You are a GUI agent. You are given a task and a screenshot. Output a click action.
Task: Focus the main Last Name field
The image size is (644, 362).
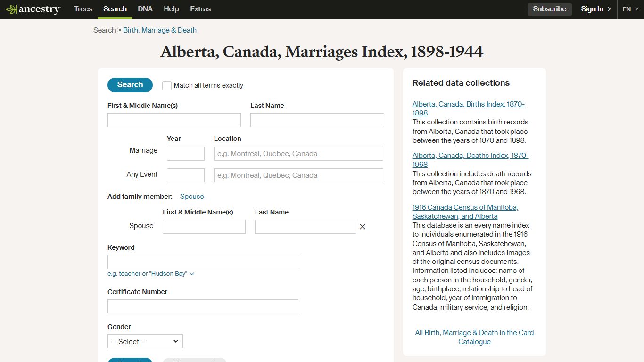coord(317,120)
